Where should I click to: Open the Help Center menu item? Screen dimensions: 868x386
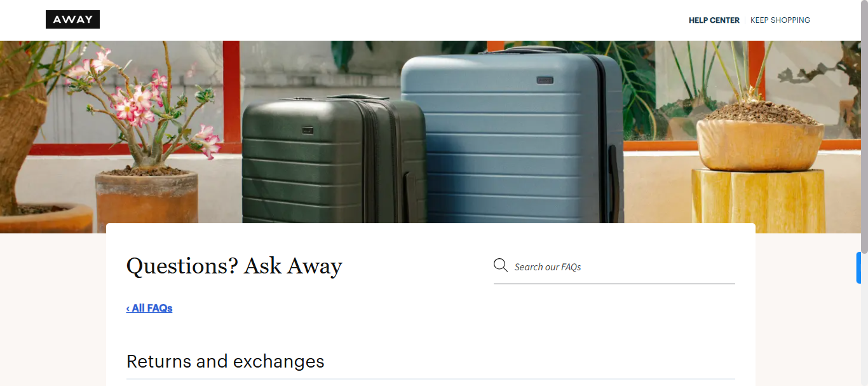[x=714, y=20]
